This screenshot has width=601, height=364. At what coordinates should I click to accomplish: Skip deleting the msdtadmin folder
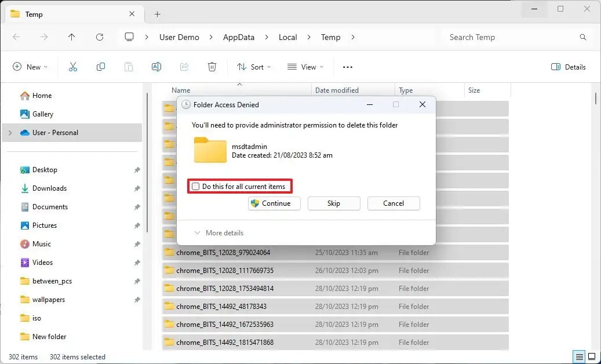(334, 203)
